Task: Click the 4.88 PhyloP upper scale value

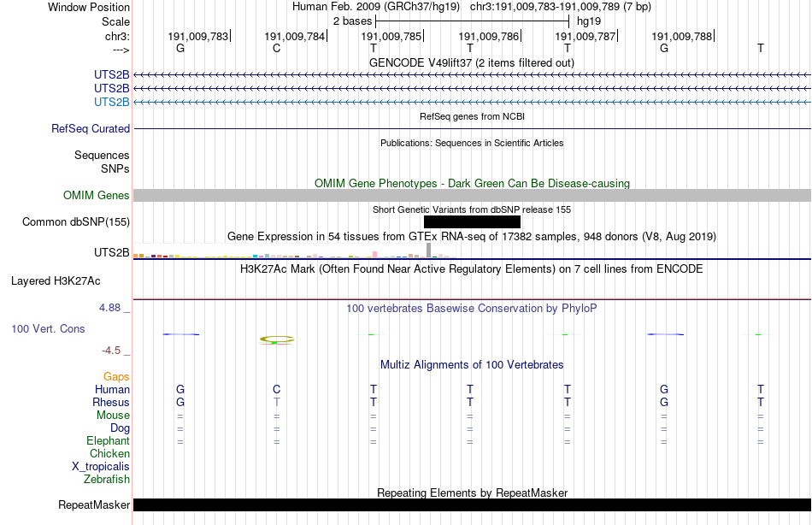Action: pyautogui.click(x=109, y=308)
